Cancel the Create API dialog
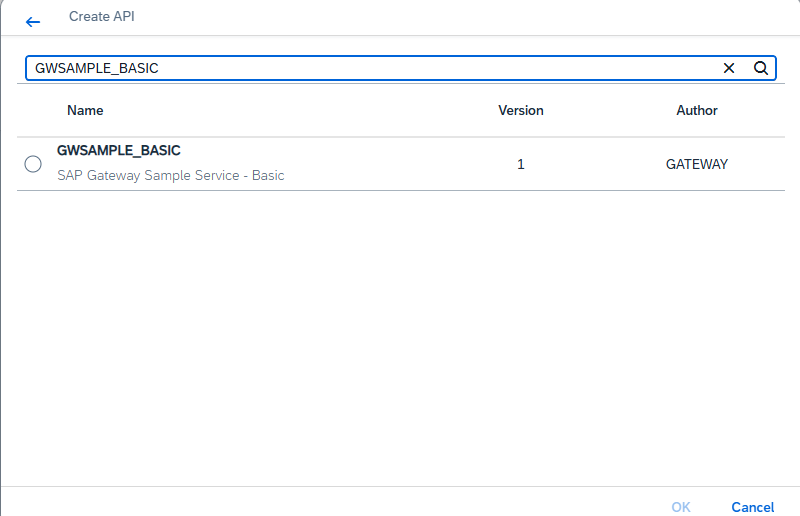Viewport: 800px width, 516px height. 753,507
